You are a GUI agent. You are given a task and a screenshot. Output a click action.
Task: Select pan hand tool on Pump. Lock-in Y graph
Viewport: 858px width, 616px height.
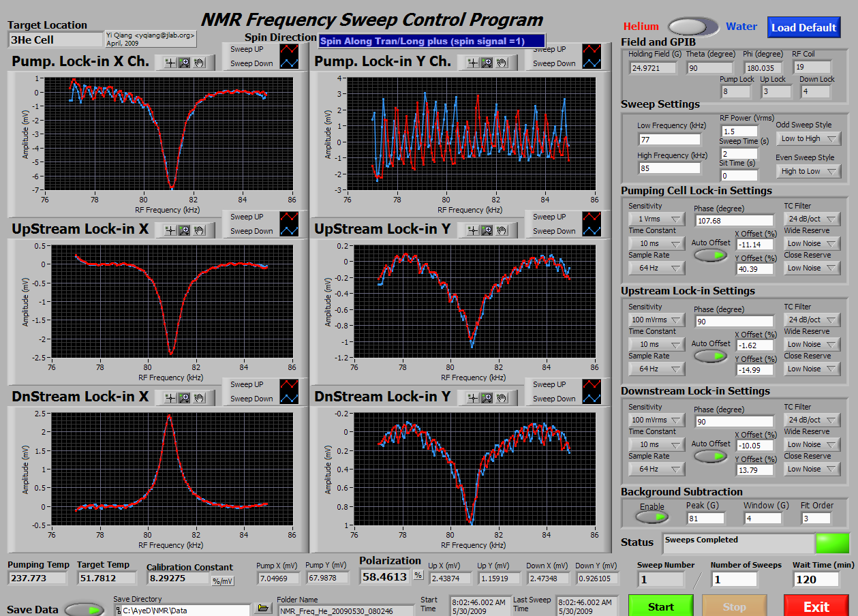[x=502, y=63]
